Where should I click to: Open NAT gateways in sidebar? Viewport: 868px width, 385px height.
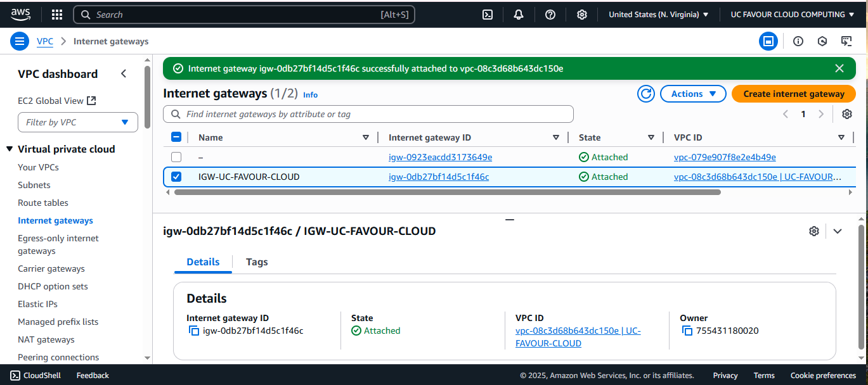click(x=46, y=339)
